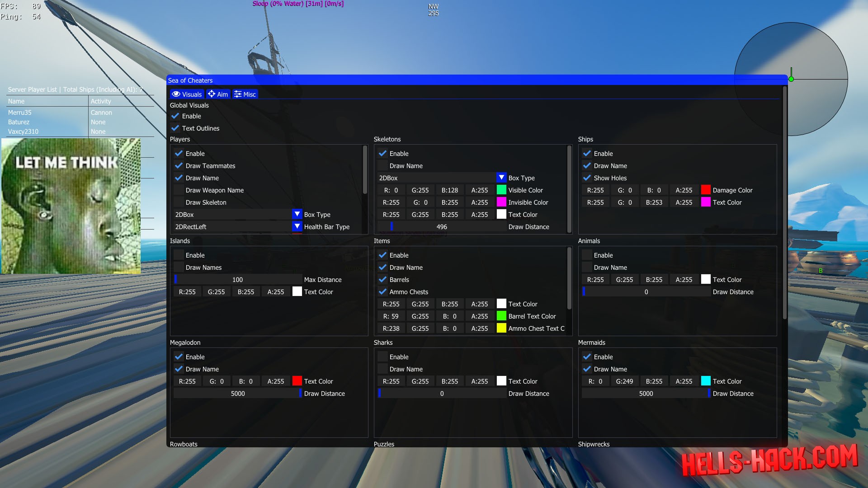Click the checkmark icon next to Enable in Skeletons
This screenshot has width=868, height=488.
pos(383,153)
